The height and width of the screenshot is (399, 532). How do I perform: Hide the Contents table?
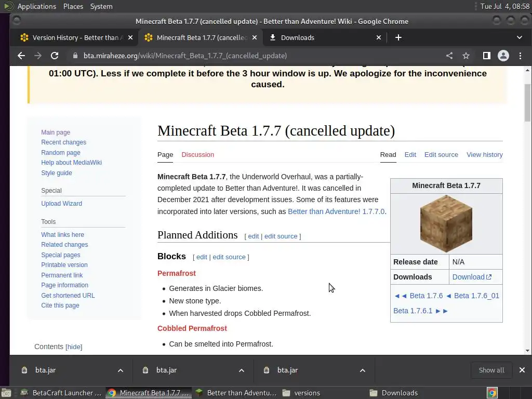(74, 347)
